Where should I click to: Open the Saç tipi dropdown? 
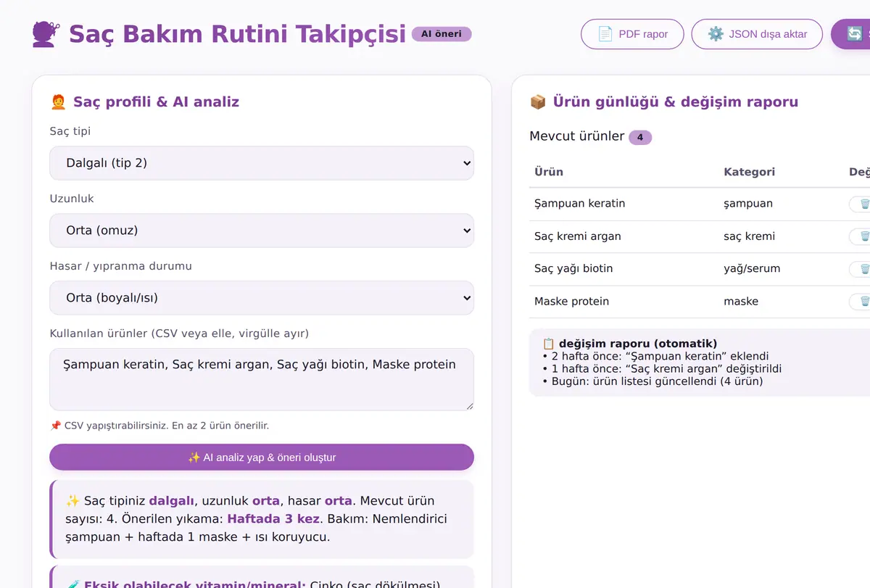262,163
